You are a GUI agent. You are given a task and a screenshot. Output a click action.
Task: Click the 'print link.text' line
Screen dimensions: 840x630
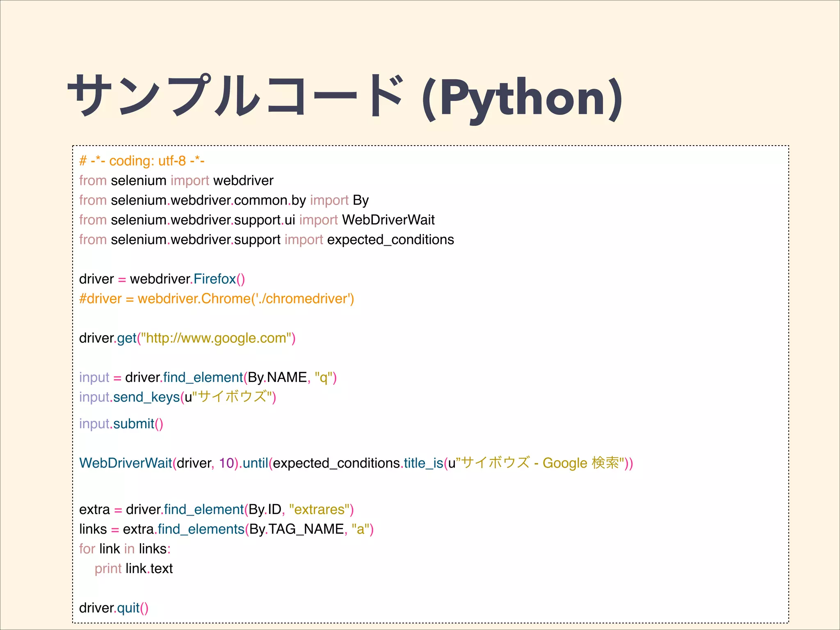[134, 568]
